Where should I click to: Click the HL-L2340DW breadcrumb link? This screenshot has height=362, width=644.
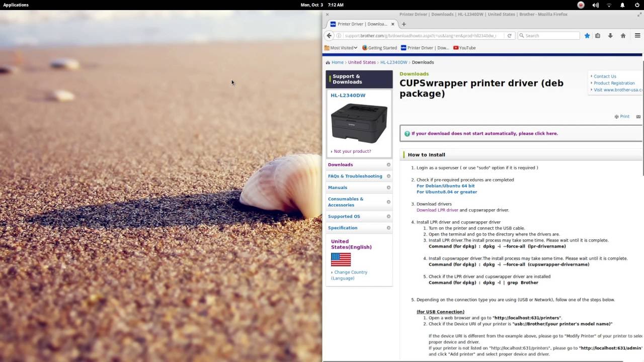point(393,62)
